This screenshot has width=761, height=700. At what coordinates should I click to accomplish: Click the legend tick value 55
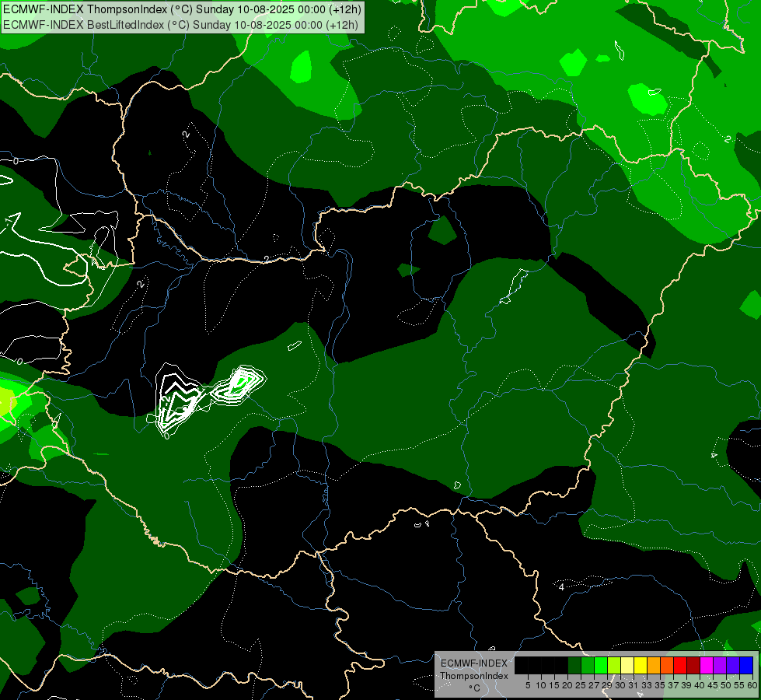pyautogui.click(x=739, y=685)
